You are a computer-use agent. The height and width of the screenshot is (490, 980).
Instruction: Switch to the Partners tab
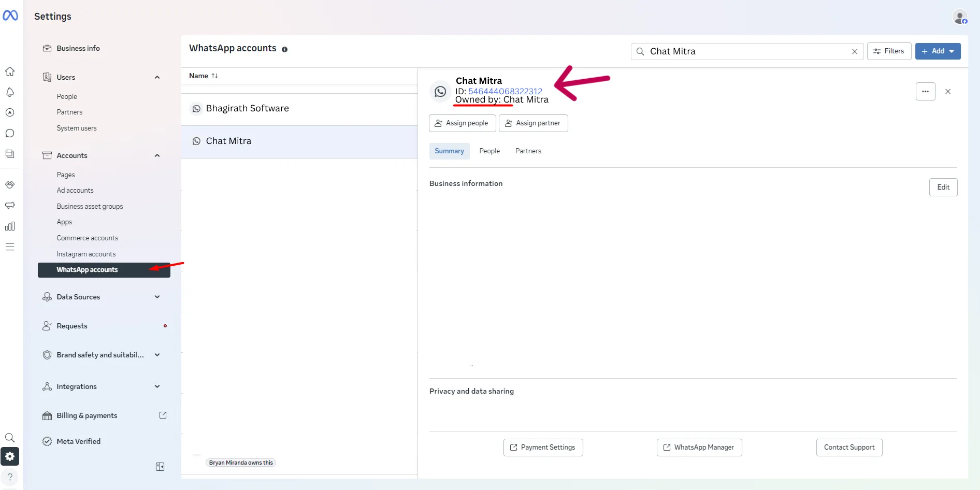pyautogui.click(x=528, y=151)
